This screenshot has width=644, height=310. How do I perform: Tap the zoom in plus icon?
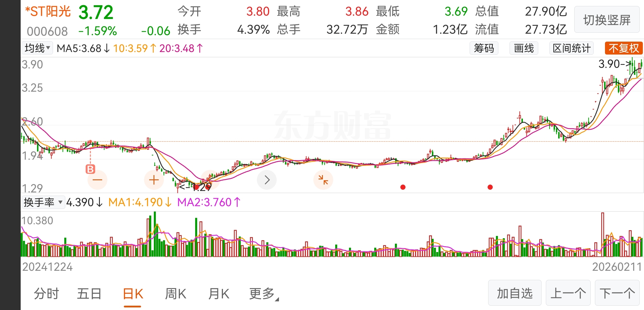pos(154,180)
